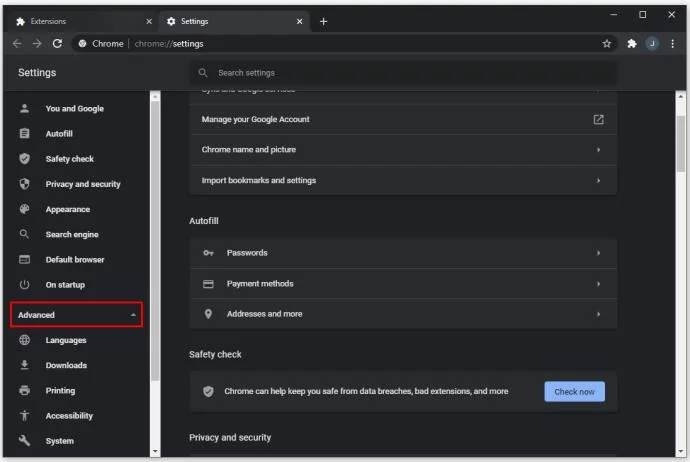Click the main page scrollbar down arrow
The width and height of the screenshot is (690, 462).
tap(681, 451)
